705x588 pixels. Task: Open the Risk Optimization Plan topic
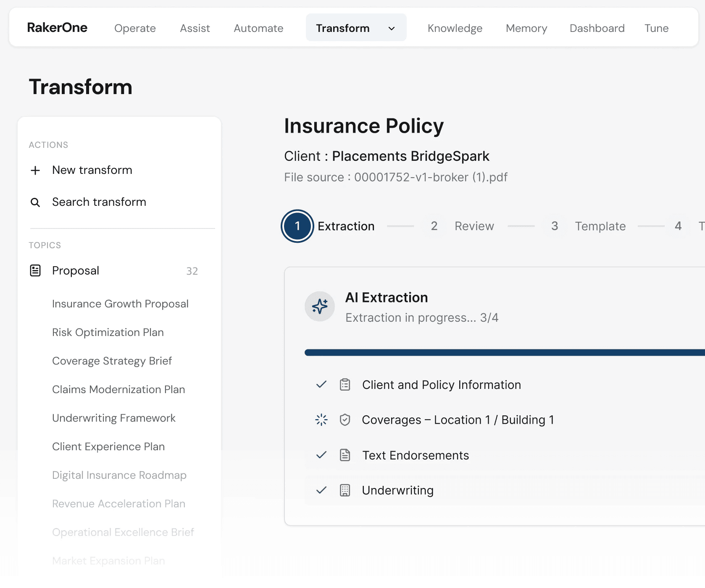tap(108, 332)
